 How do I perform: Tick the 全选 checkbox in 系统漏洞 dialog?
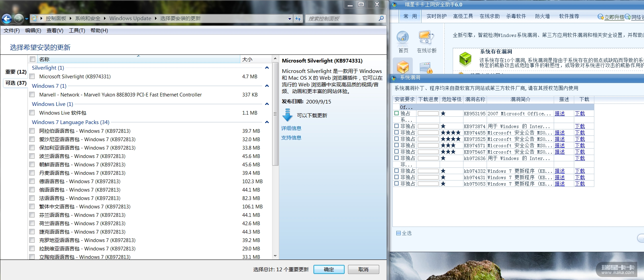pos(398,233)
